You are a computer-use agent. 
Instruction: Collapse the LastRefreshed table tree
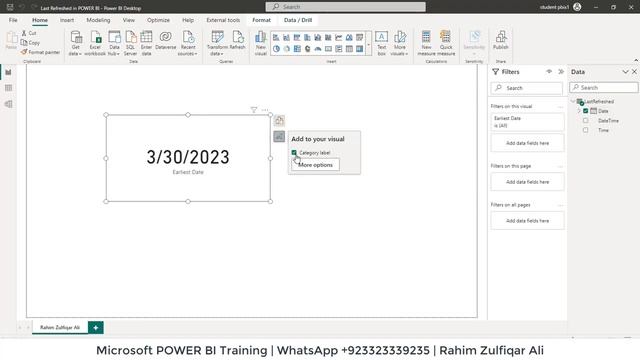point(573,101)
